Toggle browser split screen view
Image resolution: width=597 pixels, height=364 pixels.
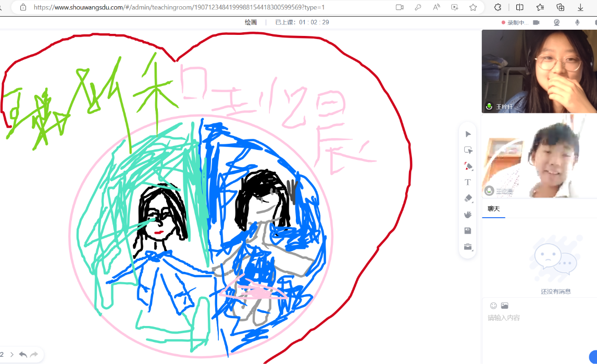point(520,7)
